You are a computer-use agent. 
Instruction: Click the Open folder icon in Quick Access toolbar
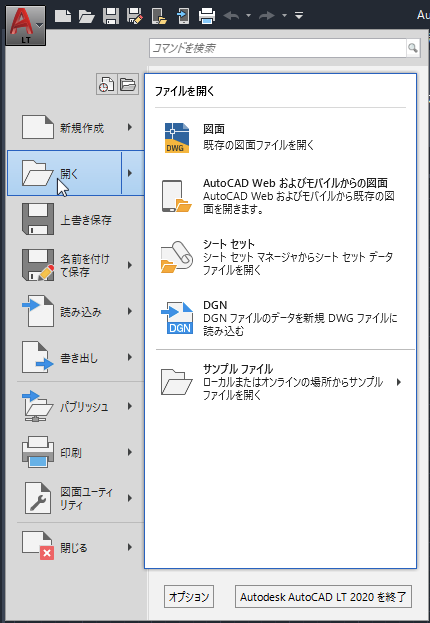[86, 16]
